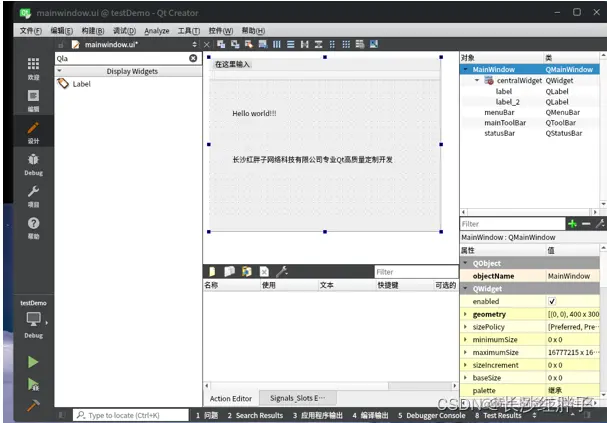Open the 构建(B) menu
This screenshot has width=607, height=423.
93,31
